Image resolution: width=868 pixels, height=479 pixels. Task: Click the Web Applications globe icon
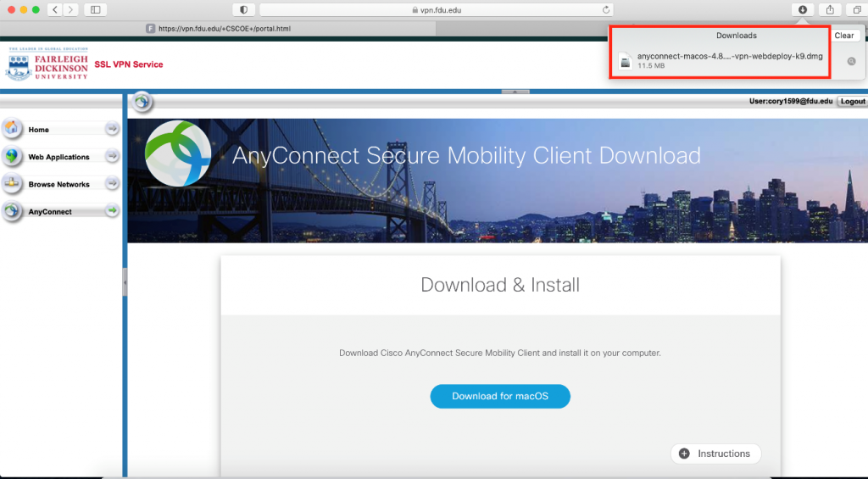(x=12, y=156)
